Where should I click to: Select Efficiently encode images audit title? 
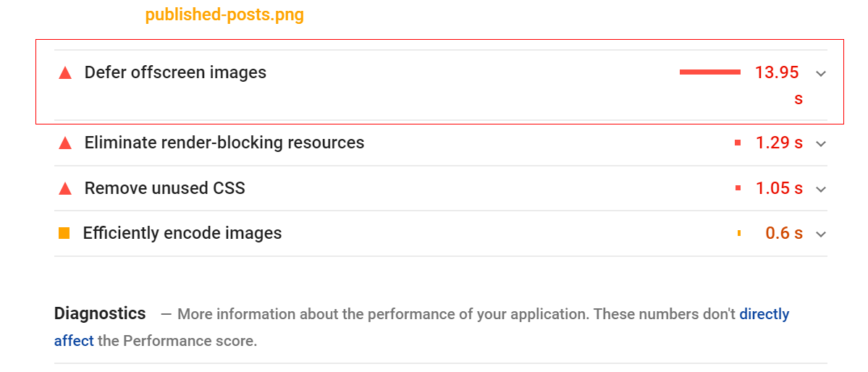(x=182, y=233)
